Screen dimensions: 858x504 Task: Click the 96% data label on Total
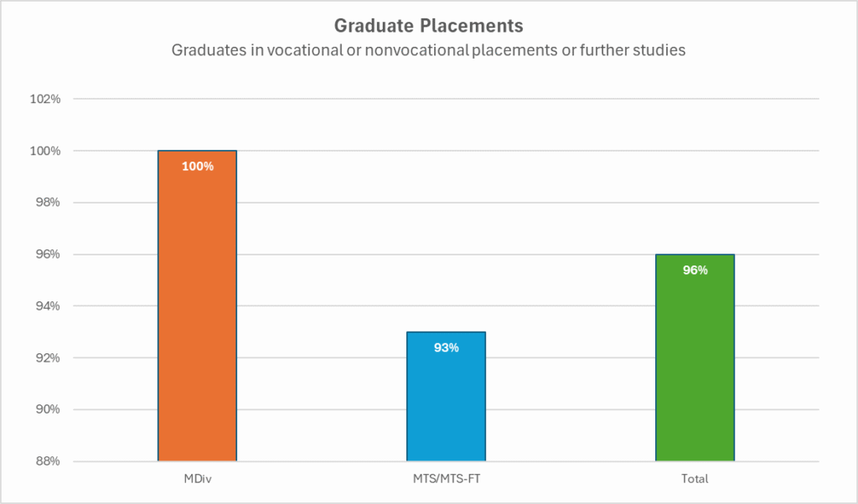[695, 270]
